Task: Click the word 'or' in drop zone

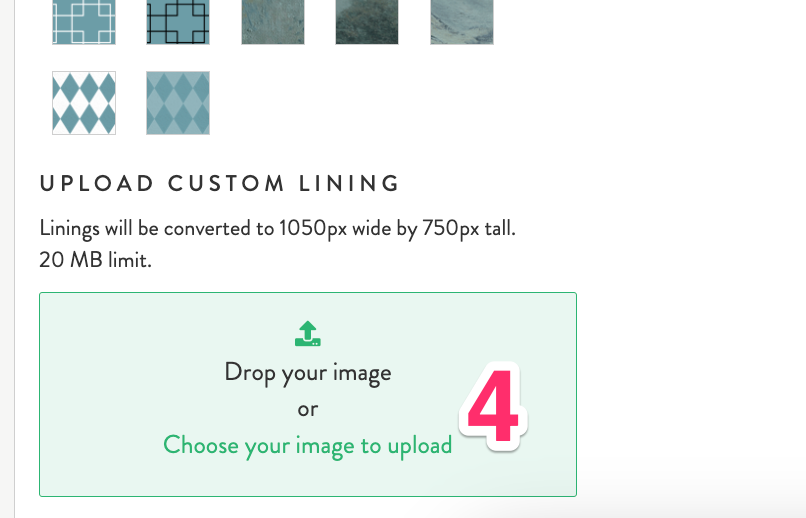Action: pos(307,410)
